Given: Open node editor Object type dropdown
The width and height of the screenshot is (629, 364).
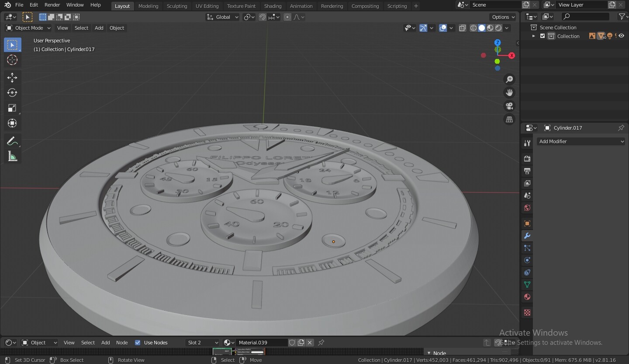Looking at the screenshot, I should click(x=39, y=343).
